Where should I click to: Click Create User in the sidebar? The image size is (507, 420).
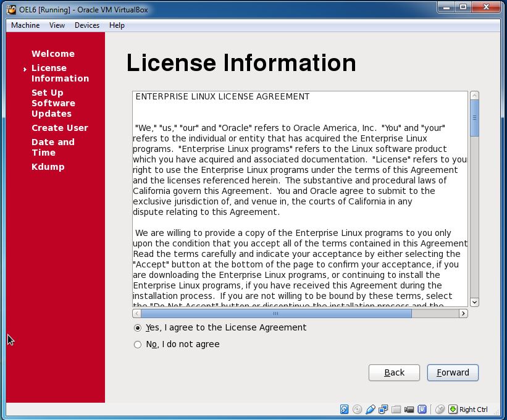(60, 128)
